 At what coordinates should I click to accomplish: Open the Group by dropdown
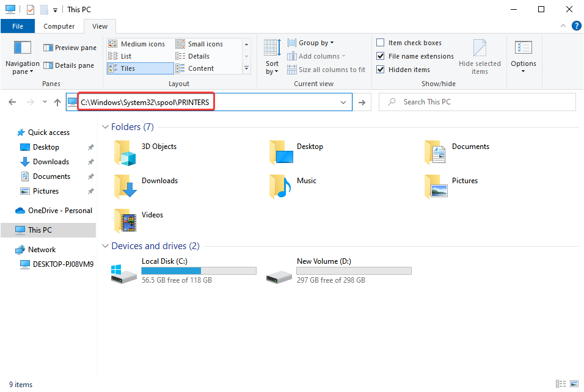[310, 43]
